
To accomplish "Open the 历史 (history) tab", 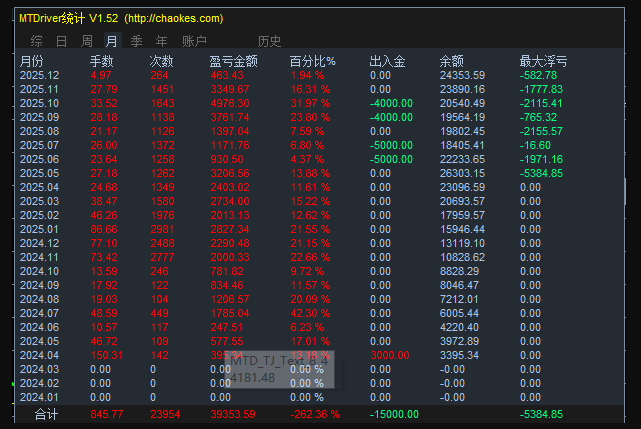I will click(x=270, y=41).
